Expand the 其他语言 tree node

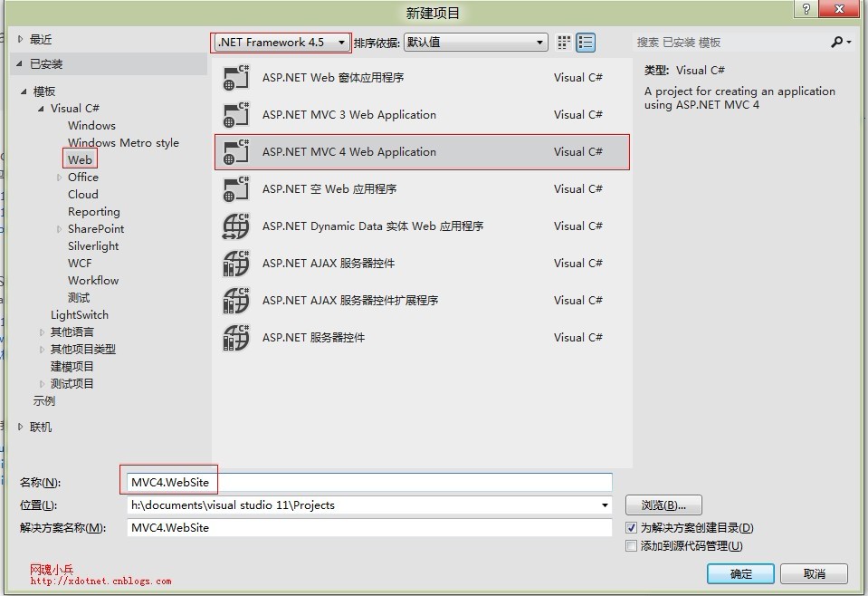coord(42,332)
